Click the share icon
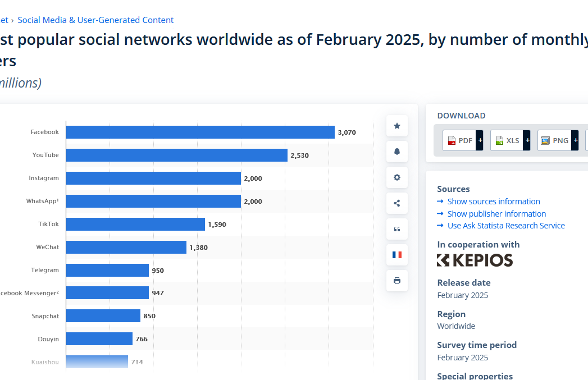588x380 pixels. tap(396, 203)
